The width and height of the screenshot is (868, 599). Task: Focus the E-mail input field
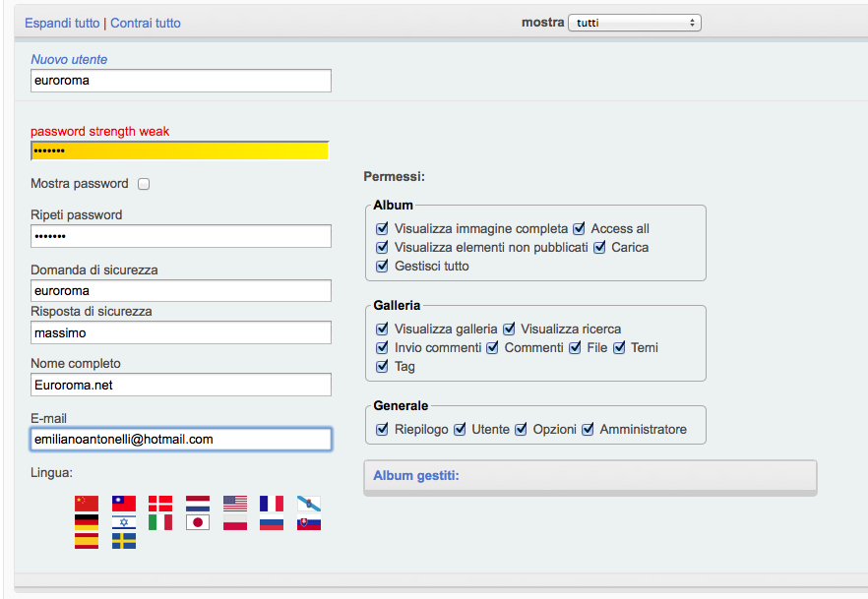pos(181,439)
